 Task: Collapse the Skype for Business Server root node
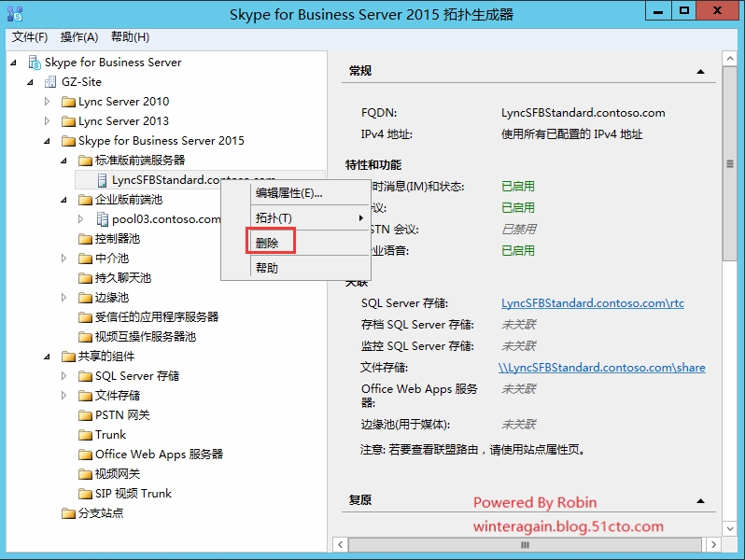coord(13,63)
